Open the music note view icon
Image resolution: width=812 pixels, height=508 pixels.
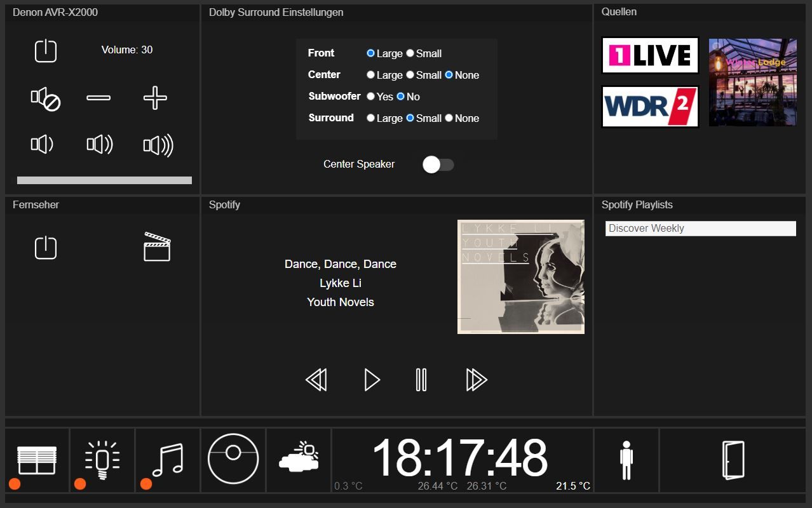pyautogui.click(x=168, y=460)
